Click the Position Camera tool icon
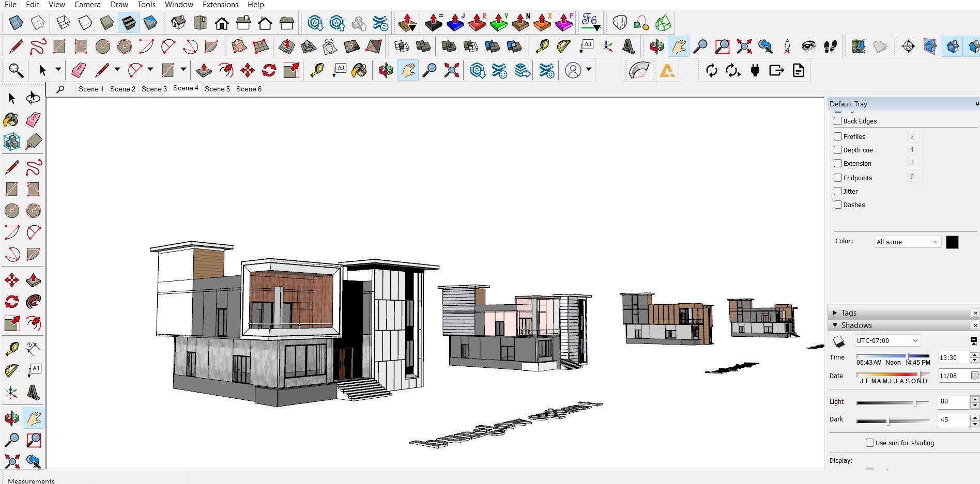The image size is (980, 484). 787,46
